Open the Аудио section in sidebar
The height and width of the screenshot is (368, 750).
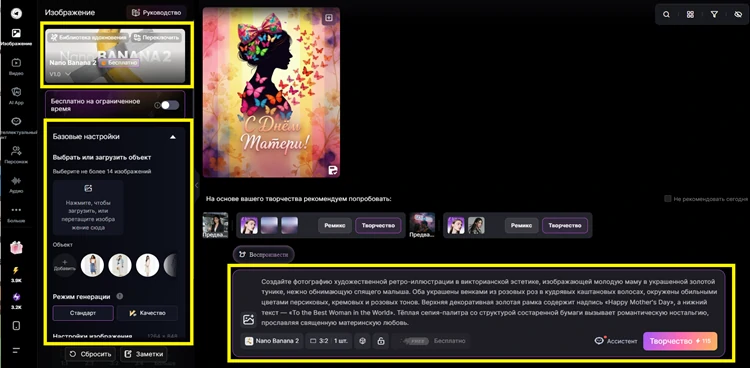click(16, 184)
